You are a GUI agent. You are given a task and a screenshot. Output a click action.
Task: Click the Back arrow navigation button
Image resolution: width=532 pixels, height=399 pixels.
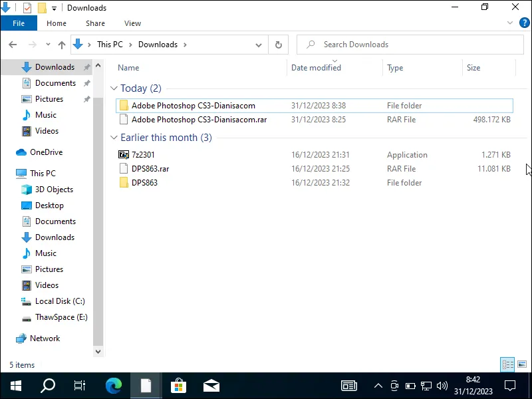point(13,45)
